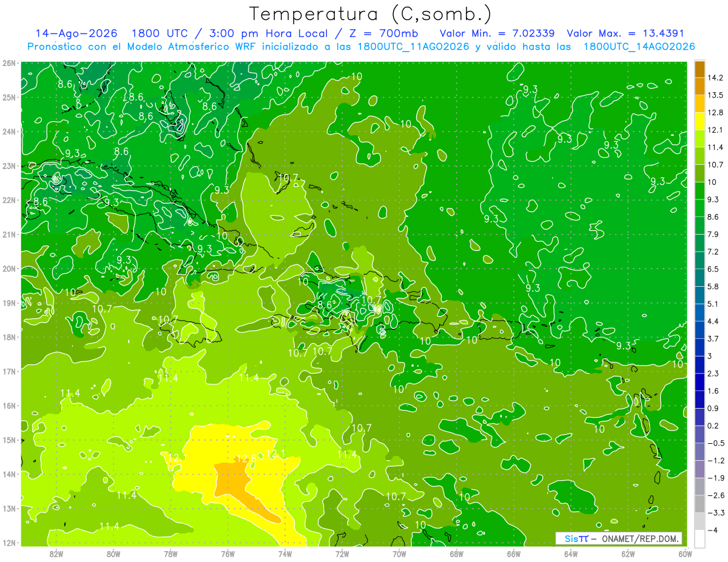Click the "22N" latitude axis label
The image size is (728, 562).
9,200
